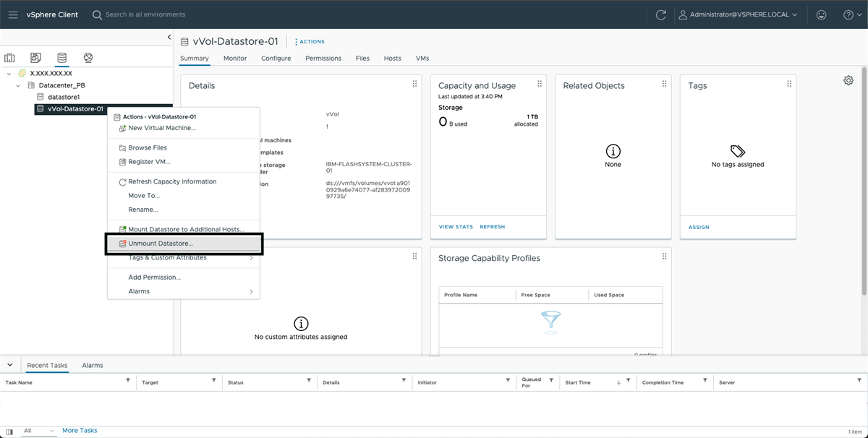Click the filter icon on Status column
The width and height of the screenshot is (868, 438).
coord(308,382)
